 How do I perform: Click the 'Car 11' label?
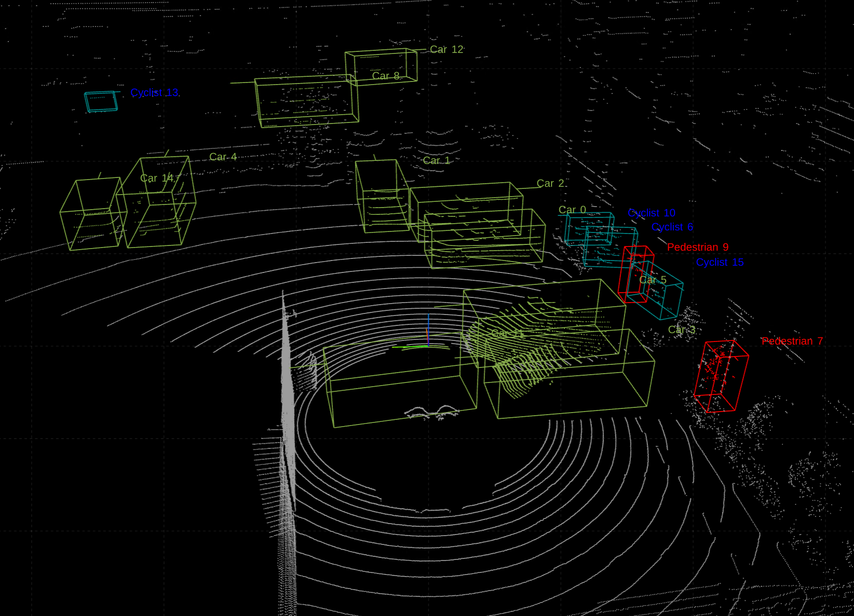pyautogui.click(x=507, y=333)
